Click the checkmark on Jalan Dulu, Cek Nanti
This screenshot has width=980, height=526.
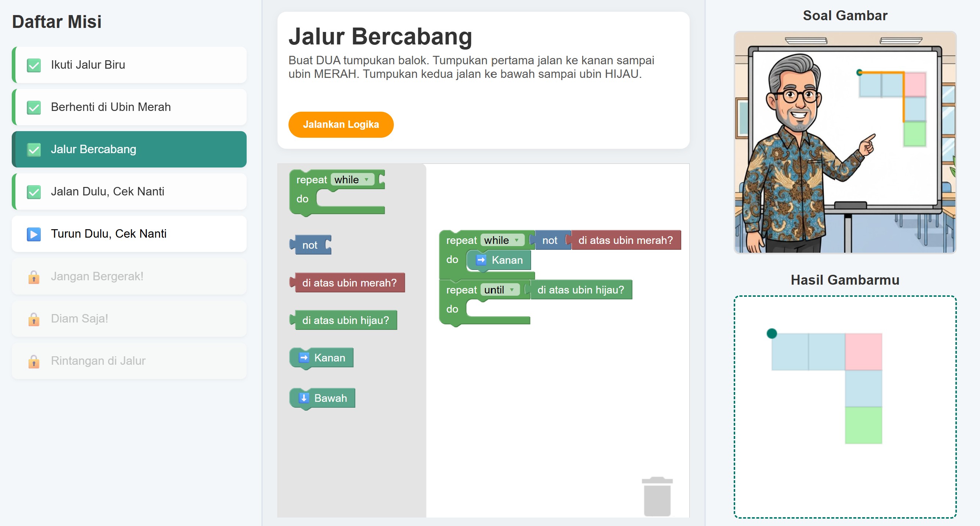point(34,192)
